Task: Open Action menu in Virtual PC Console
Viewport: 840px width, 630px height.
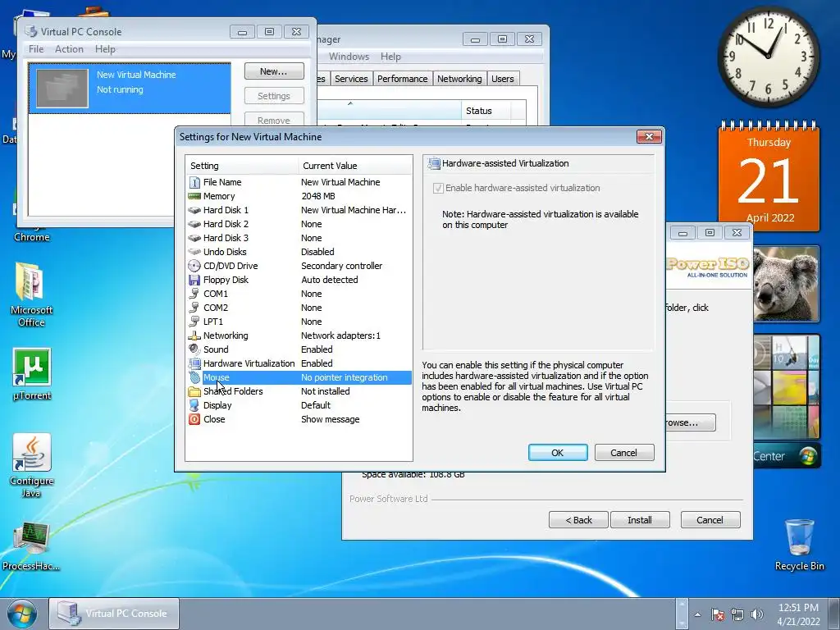Action: 69,48
